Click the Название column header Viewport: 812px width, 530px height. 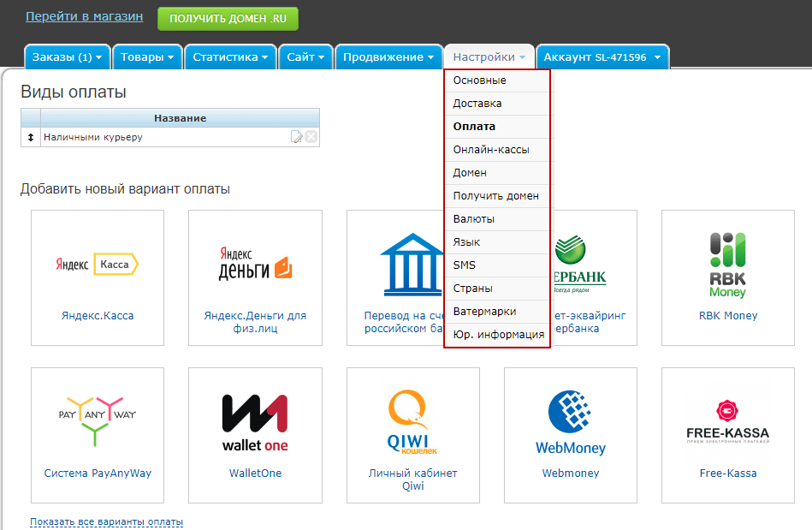point(181,118)
